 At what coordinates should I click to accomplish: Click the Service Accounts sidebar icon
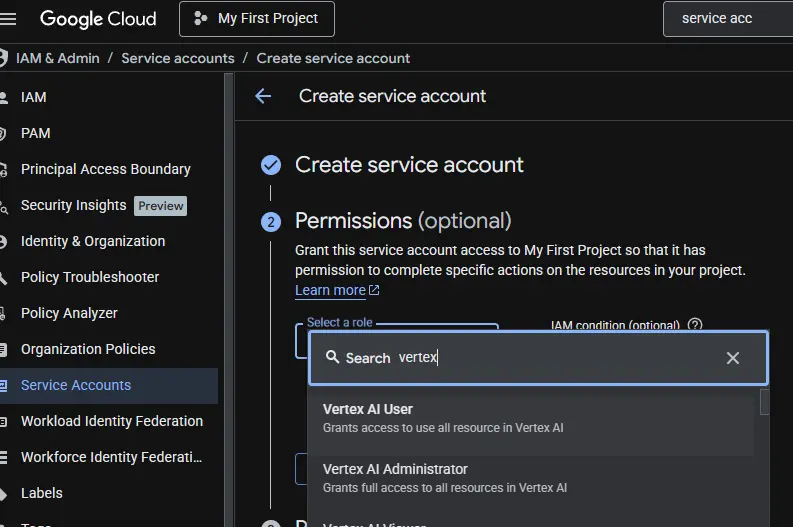coord(3,385)
